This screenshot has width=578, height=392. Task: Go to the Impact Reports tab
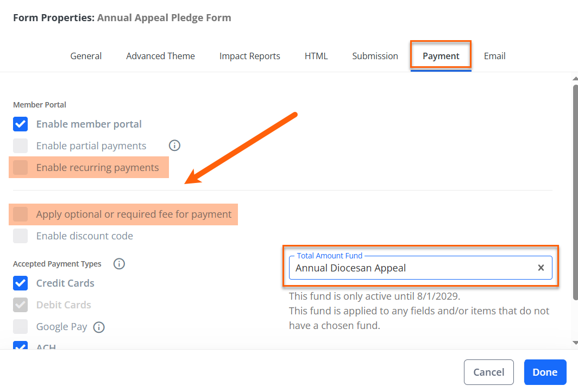tap(249, 56)
